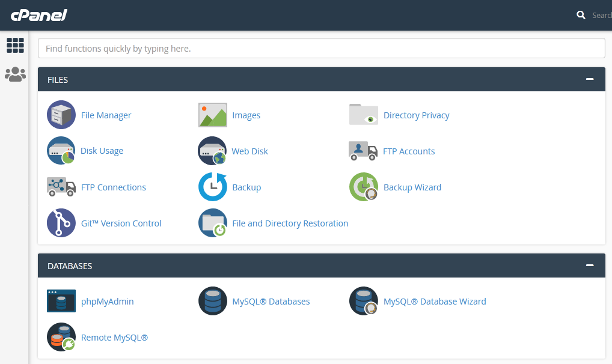Open the phpMyAdmin icon
The height and width of the screenshot is (364, 612).
pyautogui.click(x=61, y=302)
